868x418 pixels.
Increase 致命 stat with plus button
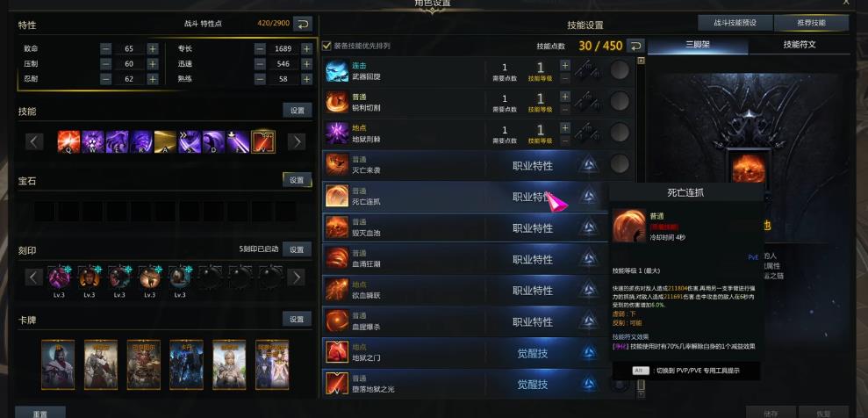153,48
